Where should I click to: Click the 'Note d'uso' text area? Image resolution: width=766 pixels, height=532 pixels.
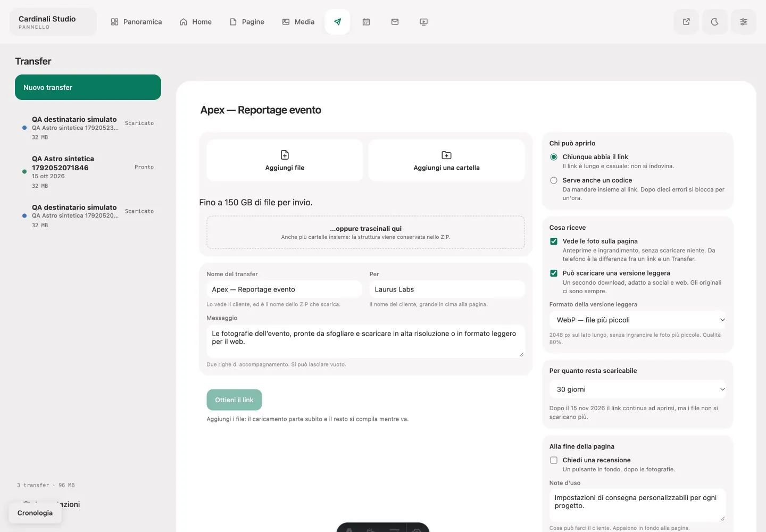click(x=637, y=505)
